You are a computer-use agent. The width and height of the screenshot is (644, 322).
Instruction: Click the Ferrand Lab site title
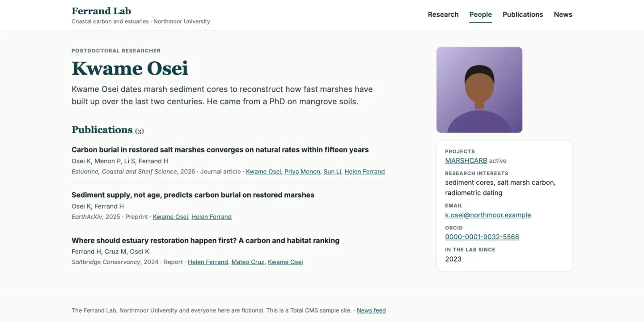coord(101,11)
